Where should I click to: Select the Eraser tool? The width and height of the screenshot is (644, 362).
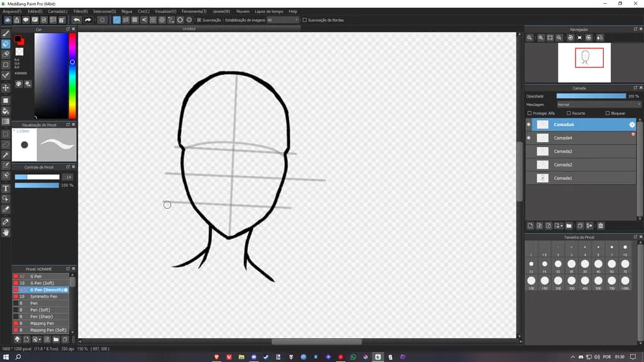pos(6,43)
